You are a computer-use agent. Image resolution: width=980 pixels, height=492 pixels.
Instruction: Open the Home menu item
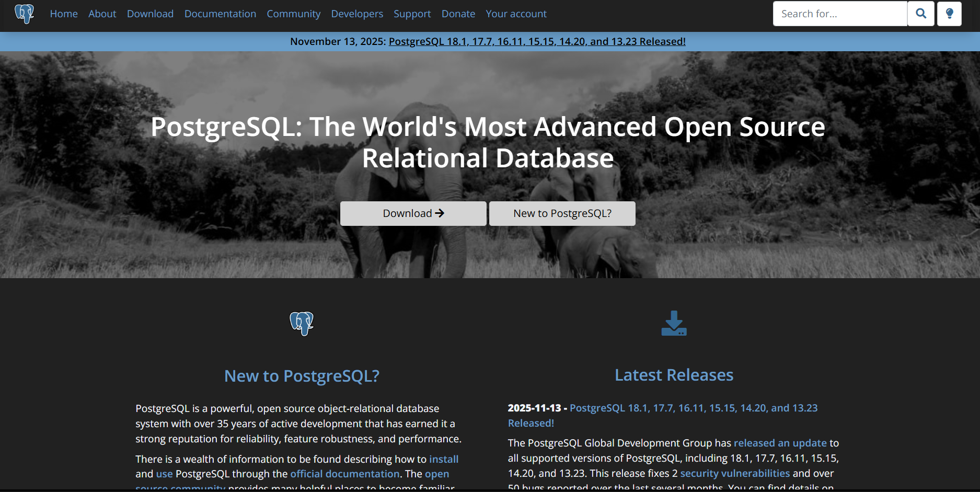pos(63,14)
